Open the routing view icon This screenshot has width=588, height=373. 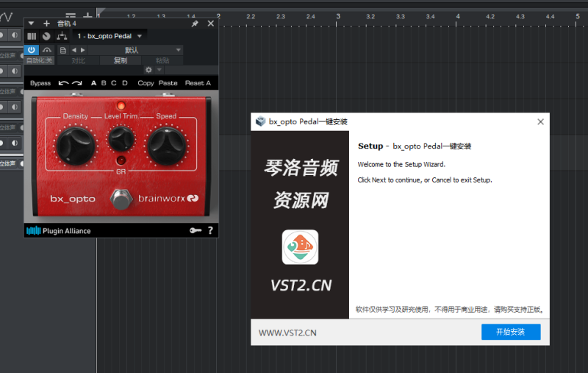click(62, 36)
